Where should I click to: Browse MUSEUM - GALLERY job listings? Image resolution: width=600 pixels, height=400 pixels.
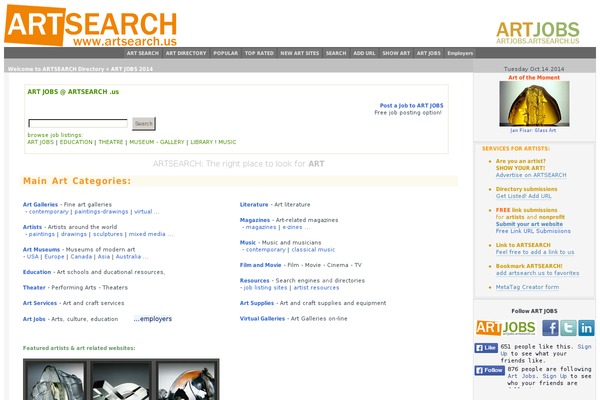pyautogui.click(x=157, y=142)
